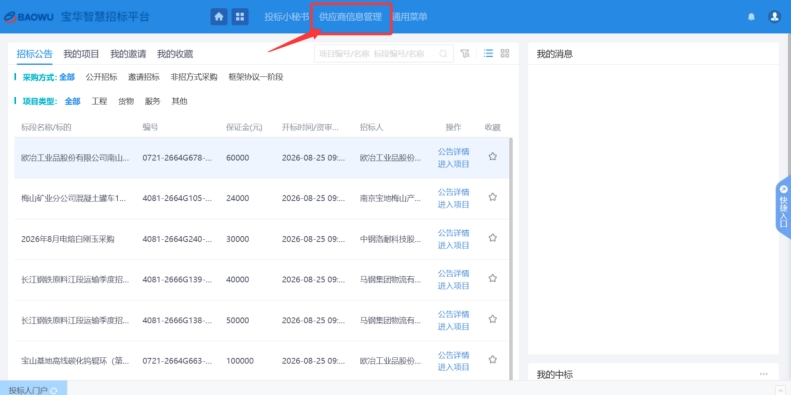Switch to grid card view layout
Image resolution: width=791 pixels, height=395 pixels.
point(504,53)
